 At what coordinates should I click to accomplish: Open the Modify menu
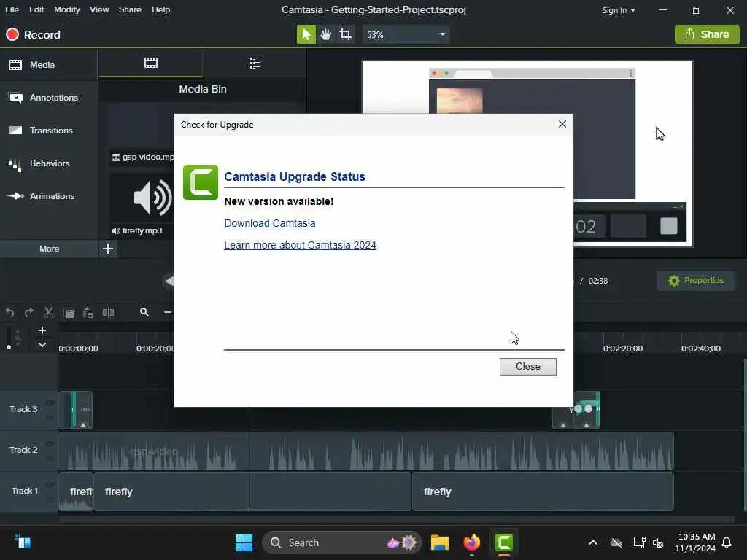coord(66,9)
